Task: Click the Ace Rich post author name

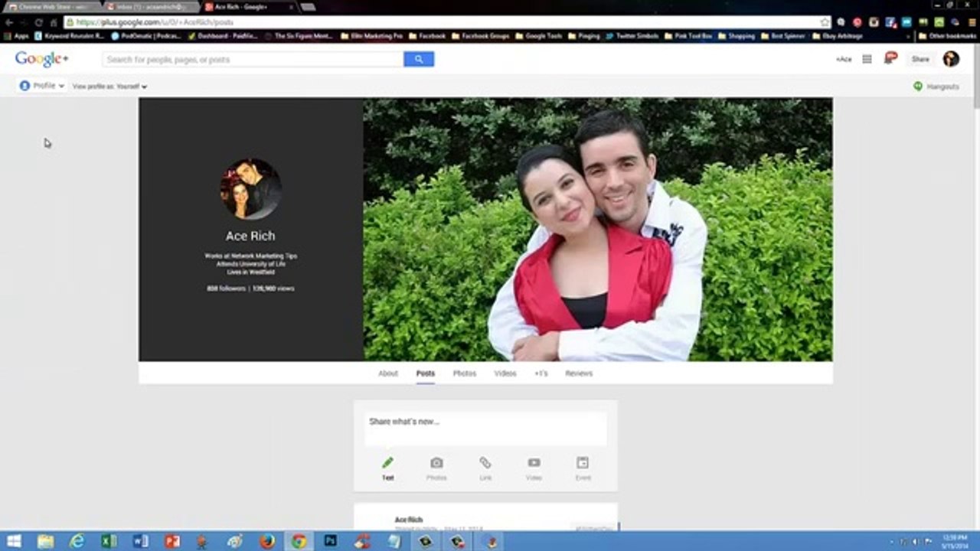Action: click(409, 520)
